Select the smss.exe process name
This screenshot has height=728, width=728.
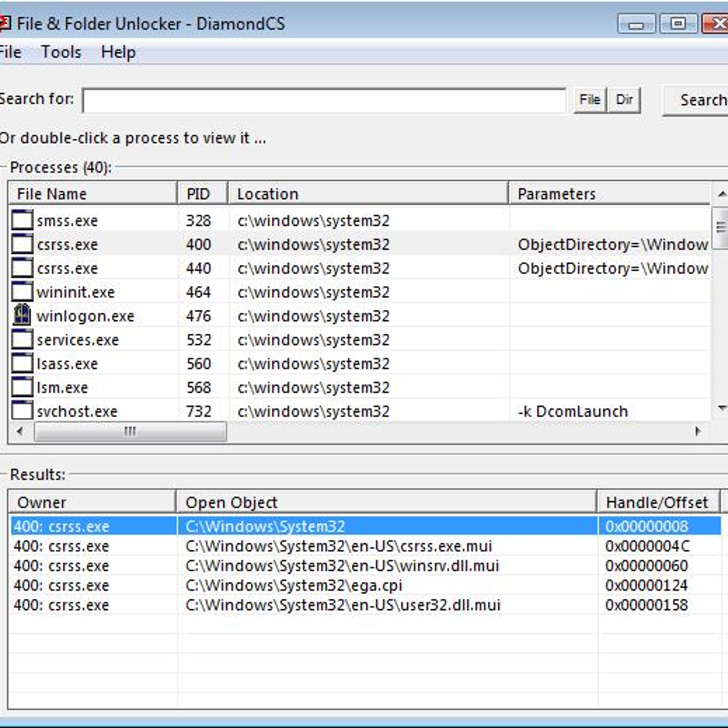[67, 221]
